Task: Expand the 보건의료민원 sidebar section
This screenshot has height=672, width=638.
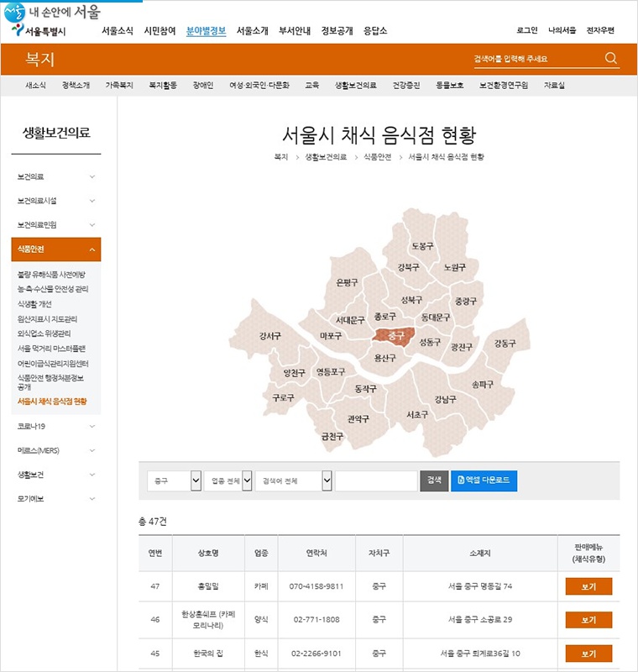Action: click(56, 224)
